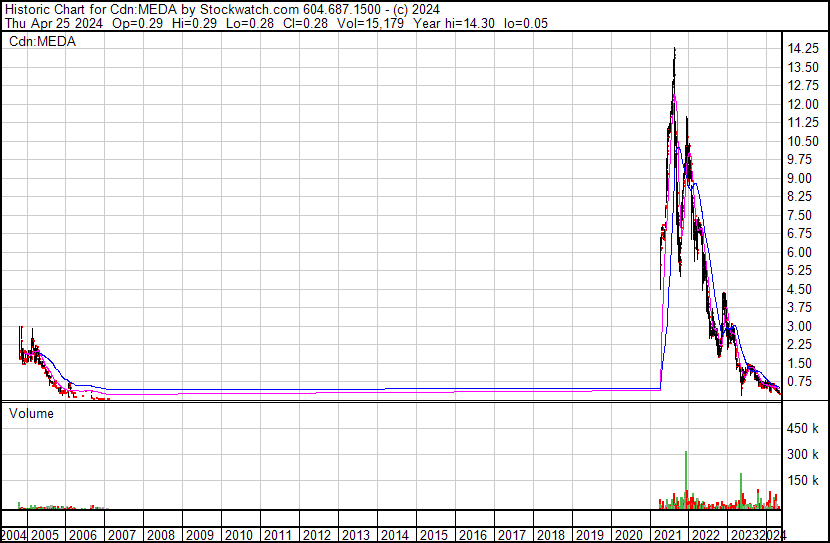Viewport: 830px width, 543px height.
Task: Click the 2008 year label on the timeline
Action: [x=160, y=535]
